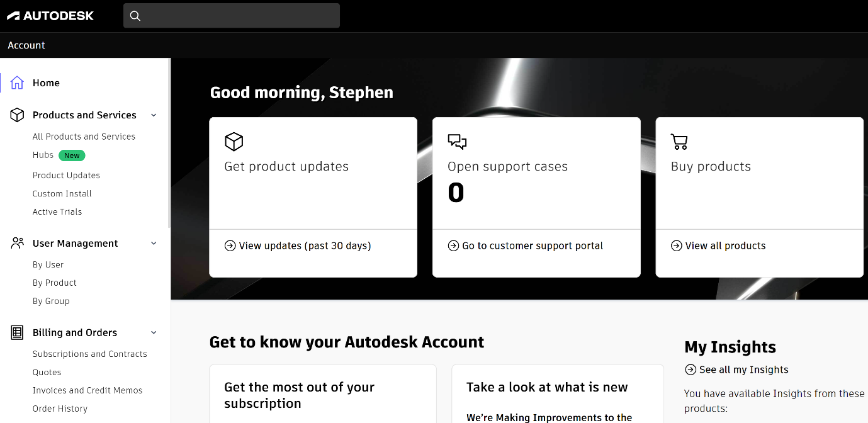Open Hubs with the New badge
This screenshot has width=868, height=423.
tap(43, 155)
